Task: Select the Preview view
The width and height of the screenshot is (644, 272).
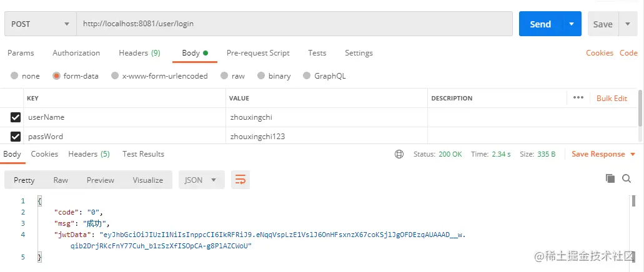Action: pos(100,180)
